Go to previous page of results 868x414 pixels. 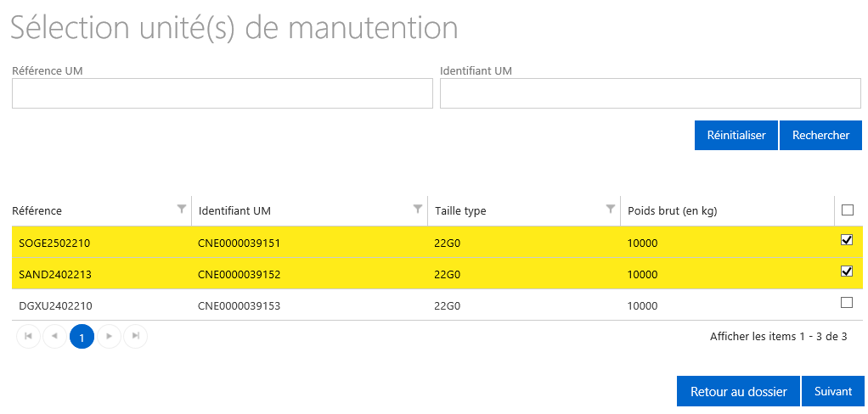[55, 336]
